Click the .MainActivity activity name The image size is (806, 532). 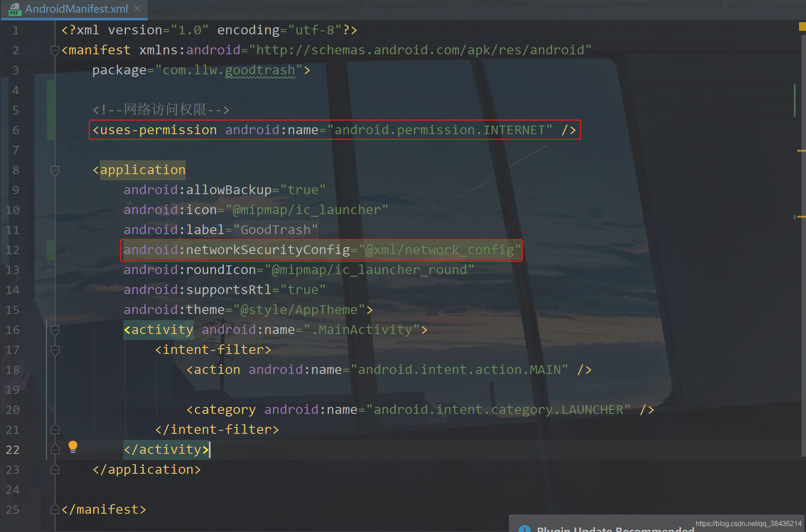[362, 330]
